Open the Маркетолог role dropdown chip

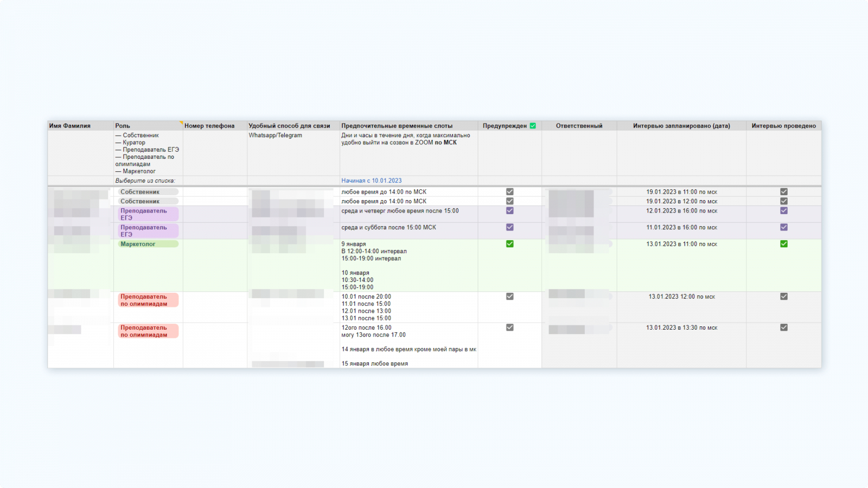[148, 244]
